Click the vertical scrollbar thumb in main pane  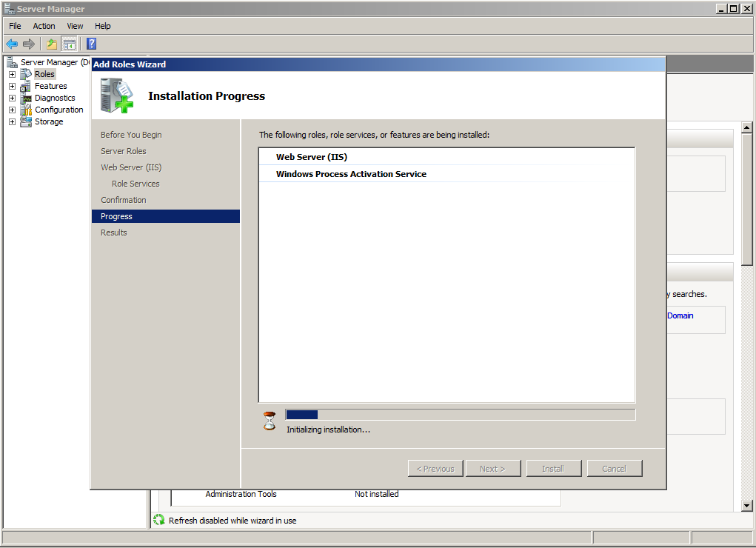tap(747, 199)
